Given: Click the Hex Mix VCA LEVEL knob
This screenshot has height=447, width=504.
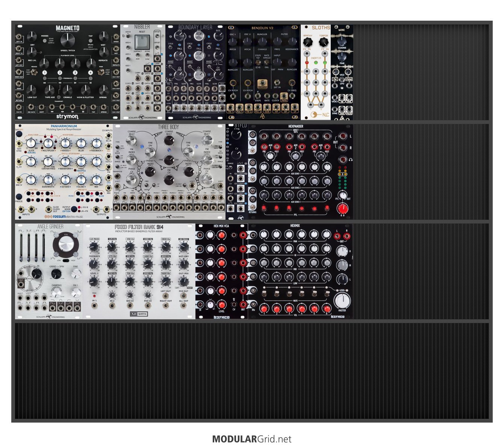Looking at the screenshot, I should pos(221,305).
